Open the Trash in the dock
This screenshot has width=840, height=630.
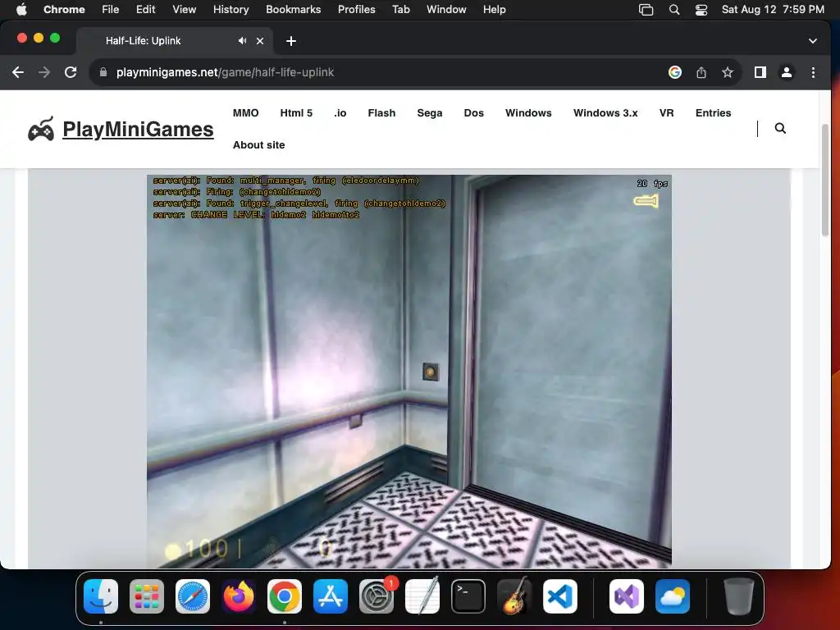coord(739,596)
